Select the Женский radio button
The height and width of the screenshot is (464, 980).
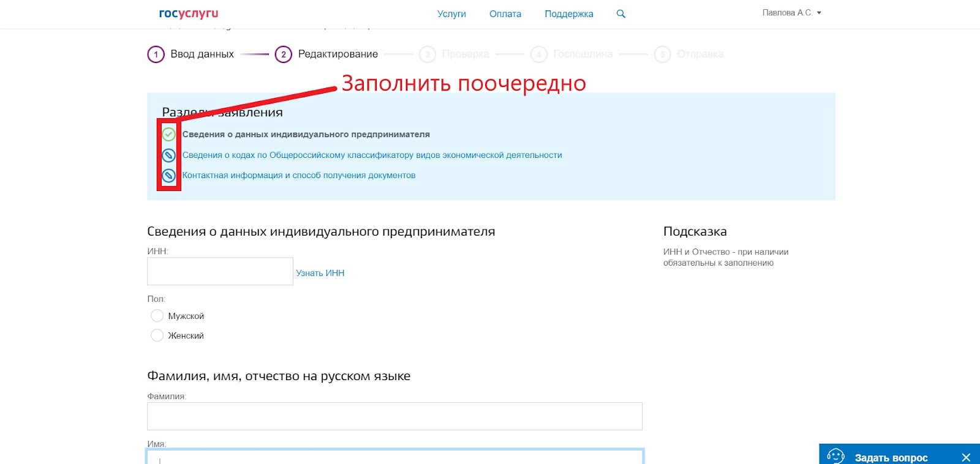tap(157, 335)
